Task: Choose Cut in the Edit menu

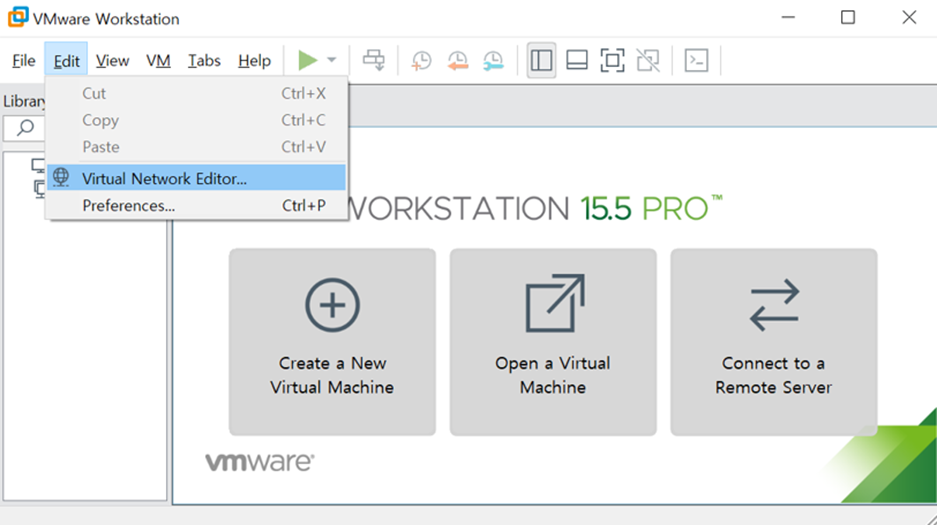Action: coord(197,93)
